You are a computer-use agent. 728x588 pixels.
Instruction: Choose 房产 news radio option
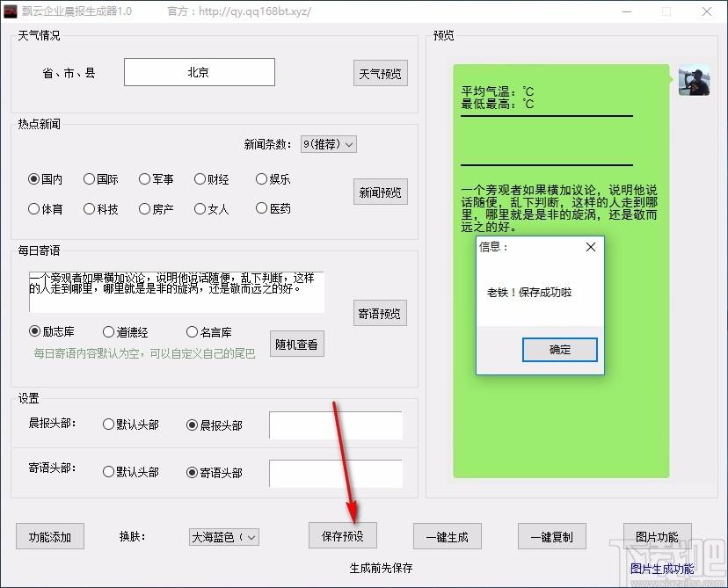[x=156, y=209]
